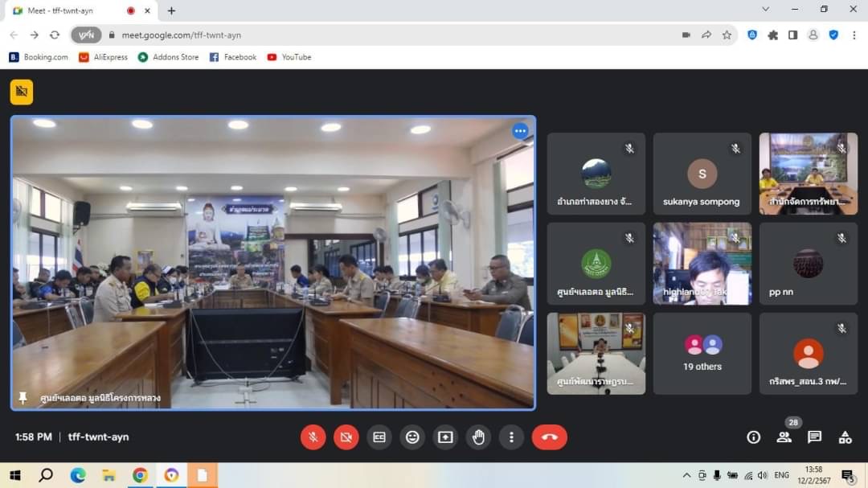Open camera permission indicator in address bar

pyautogui.click(x=686, y=35)
